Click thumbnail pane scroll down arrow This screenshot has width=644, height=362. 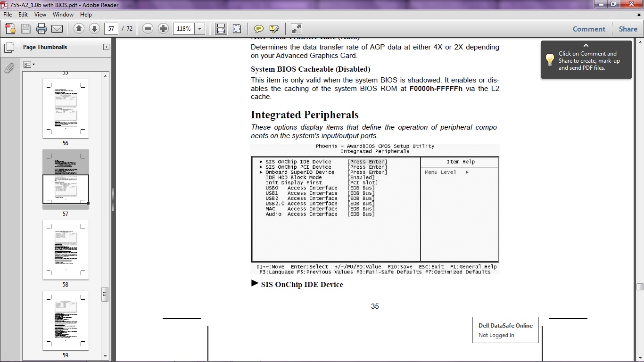pyautogui.click(x=106, y=356)
